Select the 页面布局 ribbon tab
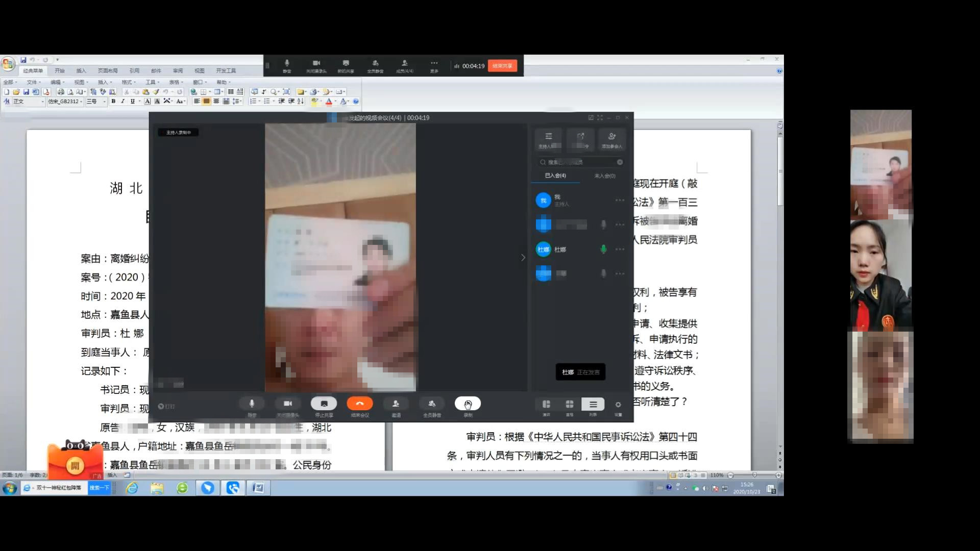 108,71
